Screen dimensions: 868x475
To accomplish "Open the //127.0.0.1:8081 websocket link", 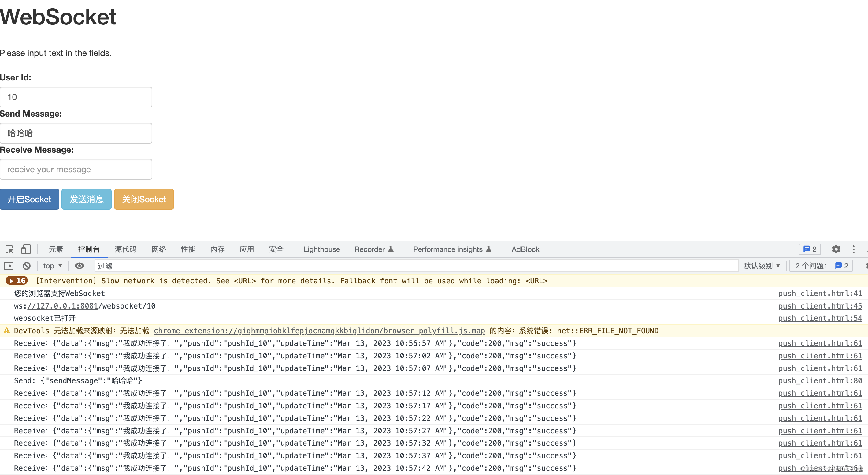I will [62, 306].
